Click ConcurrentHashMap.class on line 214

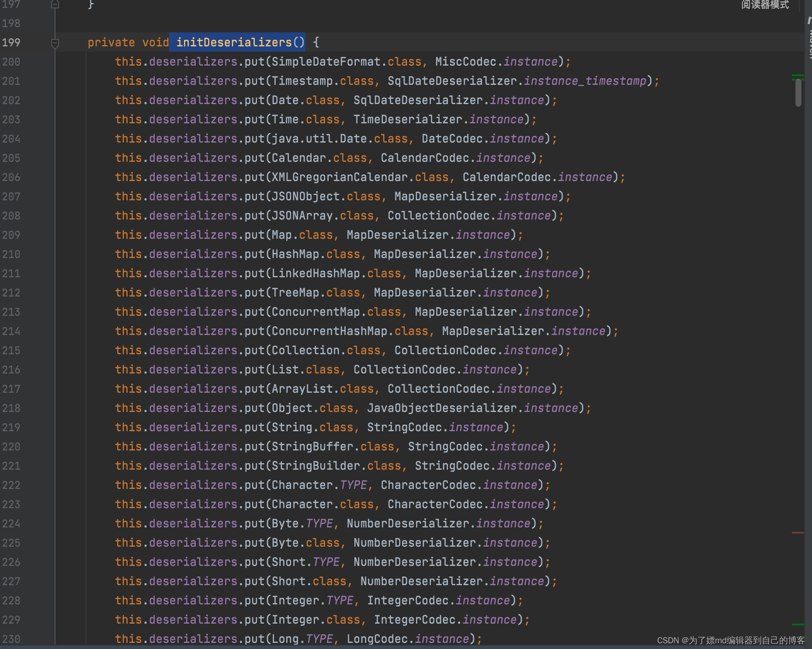click(x=350, y=331)
